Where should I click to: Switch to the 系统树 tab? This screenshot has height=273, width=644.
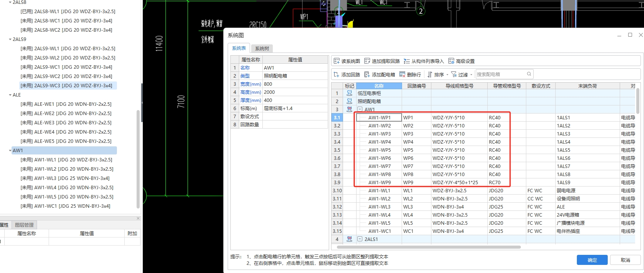coord(262,48)
